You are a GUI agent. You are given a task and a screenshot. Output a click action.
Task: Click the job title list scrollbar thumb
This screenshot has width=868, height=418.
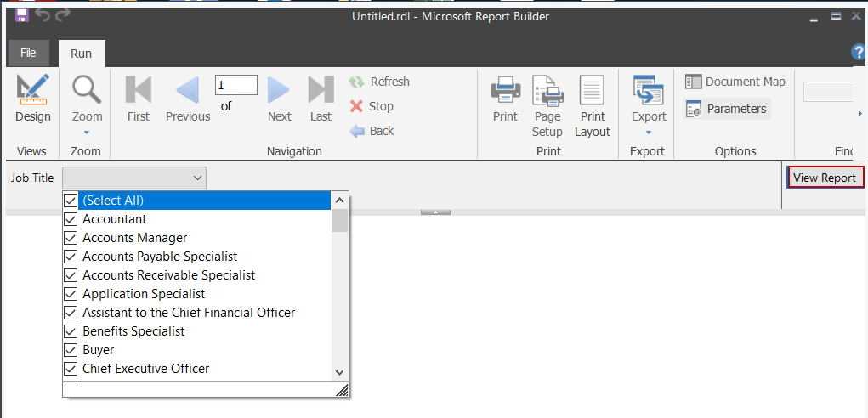coord(340,221)
